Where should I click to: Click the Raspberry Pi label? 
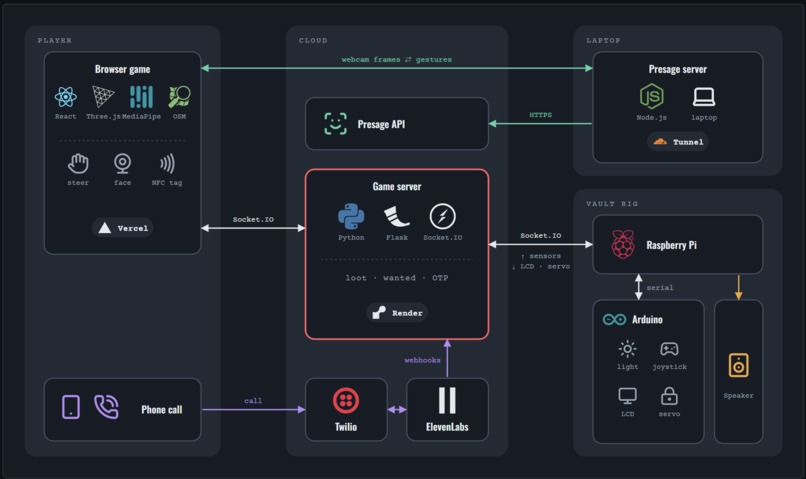click(x=671, y=245)
